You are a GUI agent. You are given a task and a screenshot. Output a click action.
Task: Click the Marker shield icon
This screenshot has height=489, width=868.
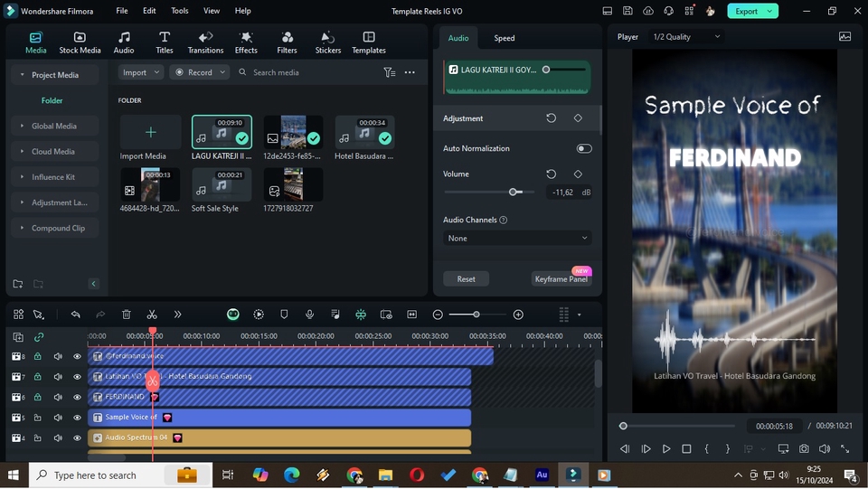[x=284, y=315]
